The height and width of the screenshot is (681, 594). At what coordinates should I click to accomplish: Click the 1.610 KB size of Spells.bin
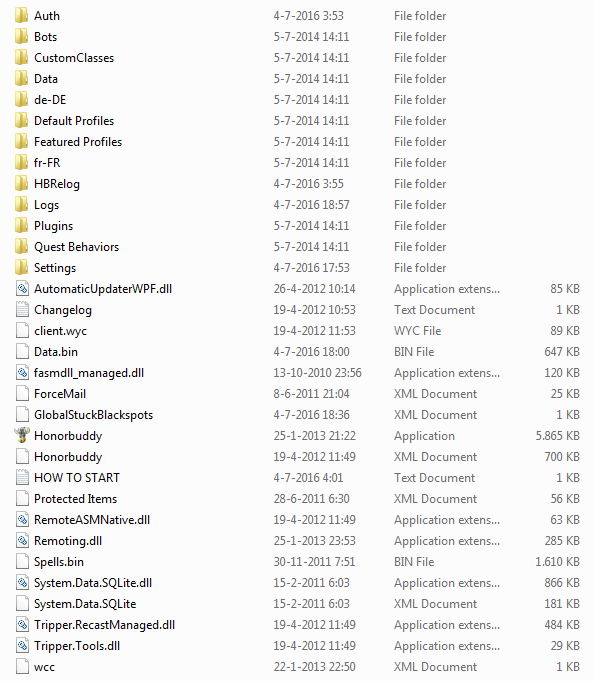point(558,562)
